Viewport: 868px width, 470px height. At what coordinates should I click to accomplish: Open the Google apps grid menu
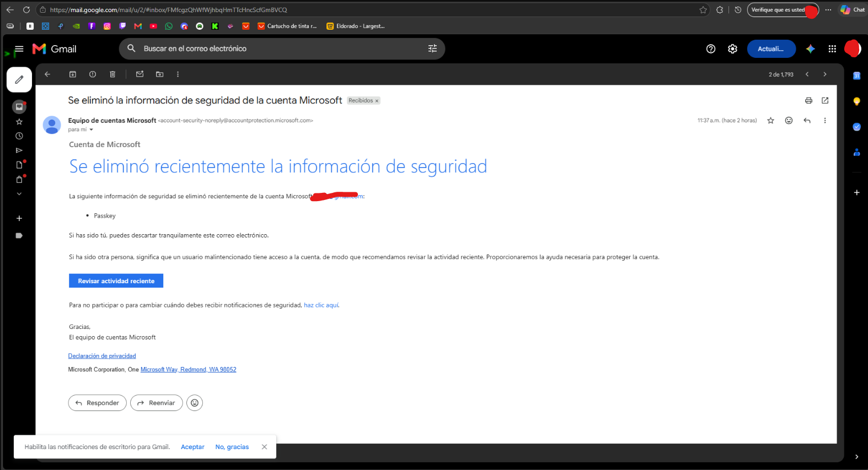pyautogui.click(x=832, y=49)
